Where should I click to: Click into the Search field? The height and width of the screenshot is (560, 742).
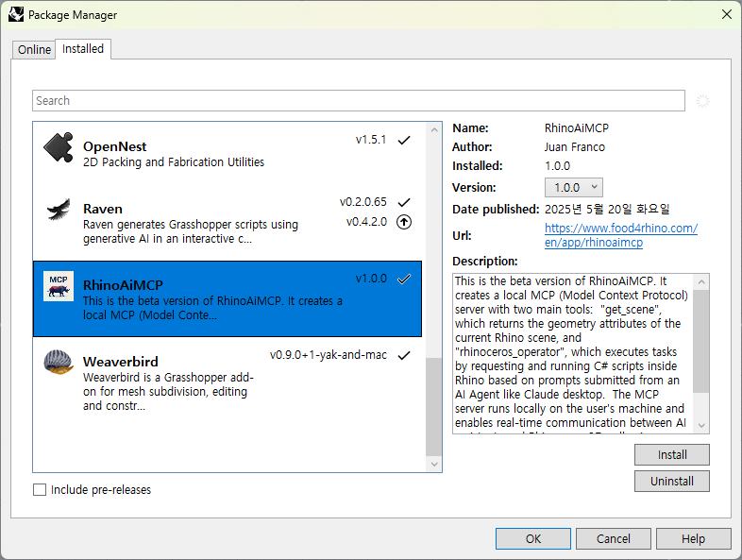(358, 101)
